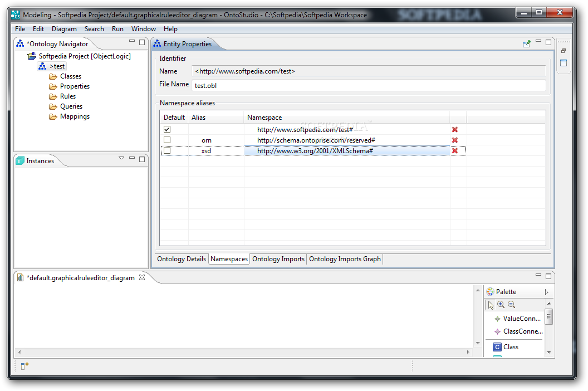Select the Class element in Palette
Viewport: 588px width, 391px height.
[506, 347]
